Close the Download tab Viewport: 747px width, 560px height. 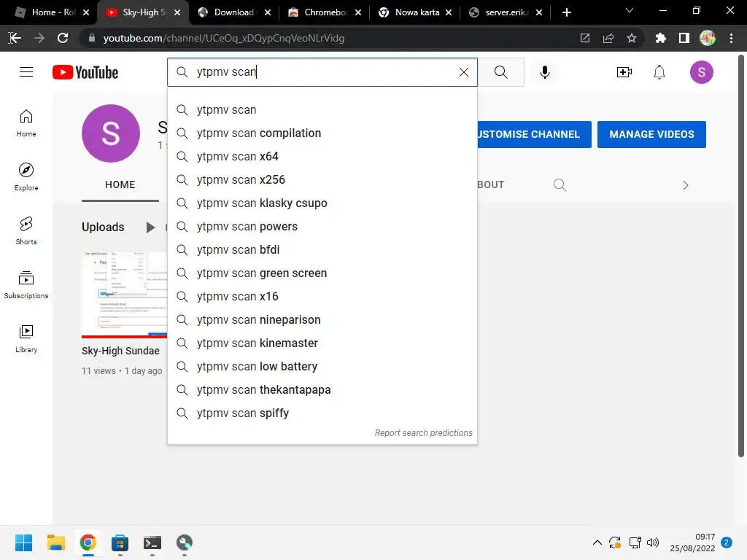(268, 12)
